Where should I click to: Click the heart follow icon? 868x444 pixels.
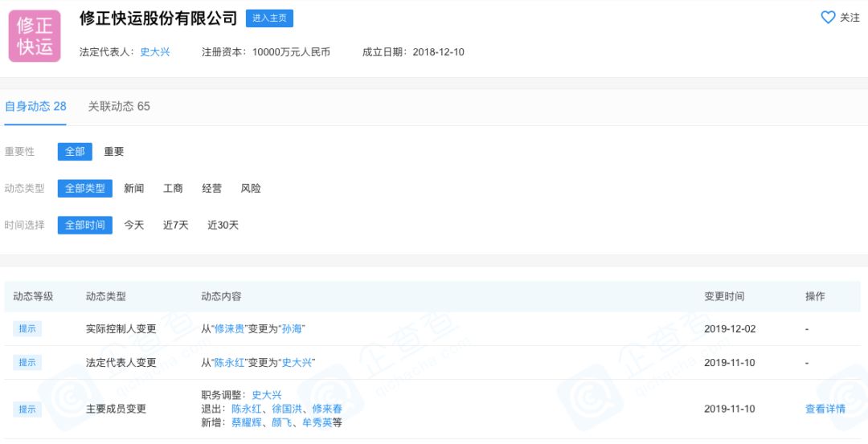828,18
